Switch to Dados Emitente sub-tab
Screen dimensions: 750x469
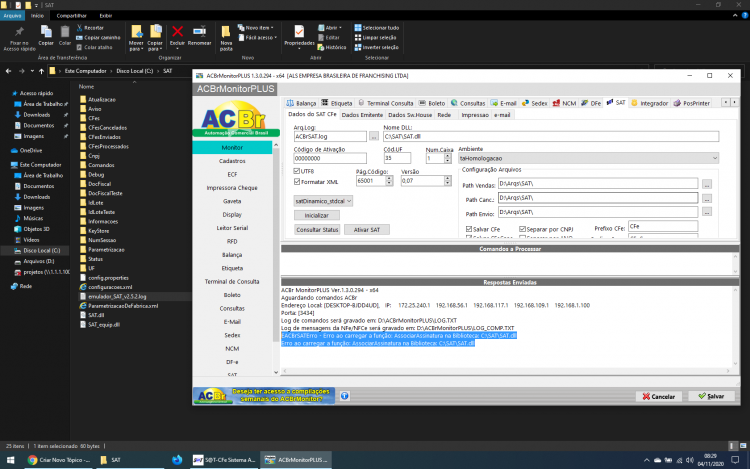coord(362,115)
